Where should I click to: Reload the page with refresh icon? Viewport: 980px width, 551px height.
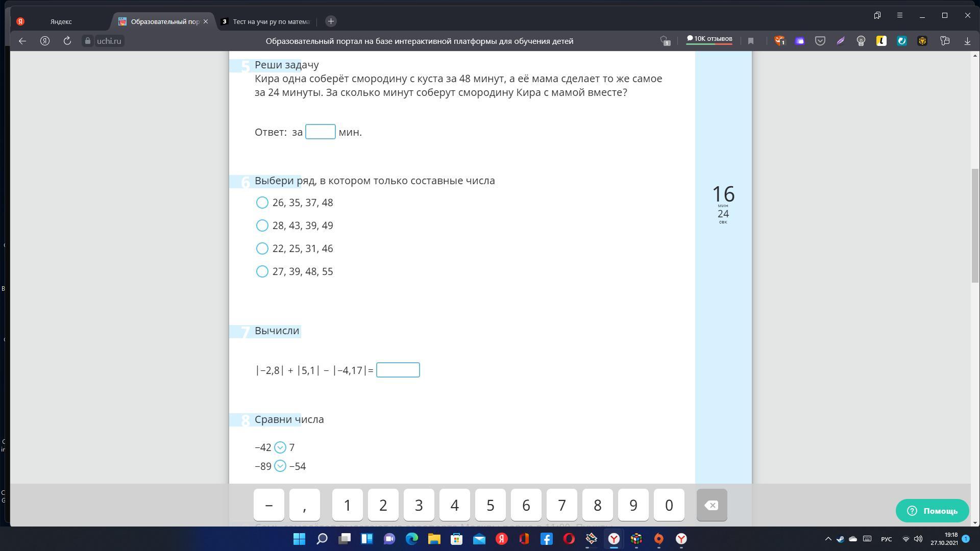[x=67, y=41]
